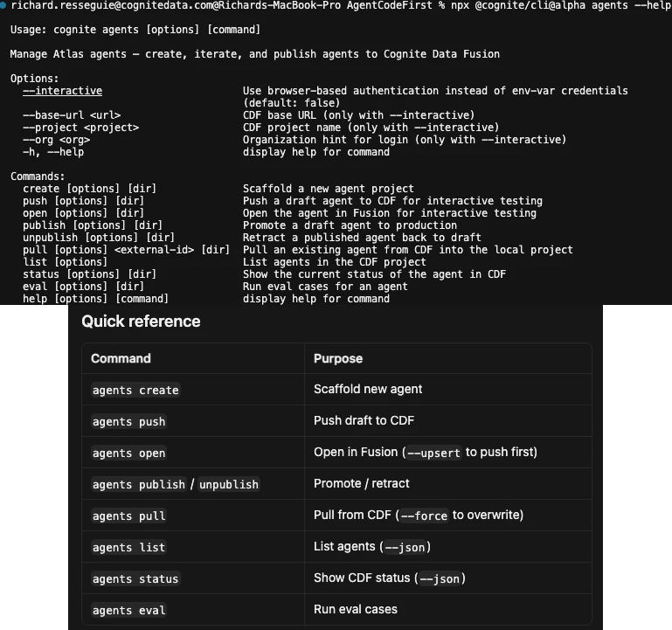Select the --project <project> option line

pos(81,128)
